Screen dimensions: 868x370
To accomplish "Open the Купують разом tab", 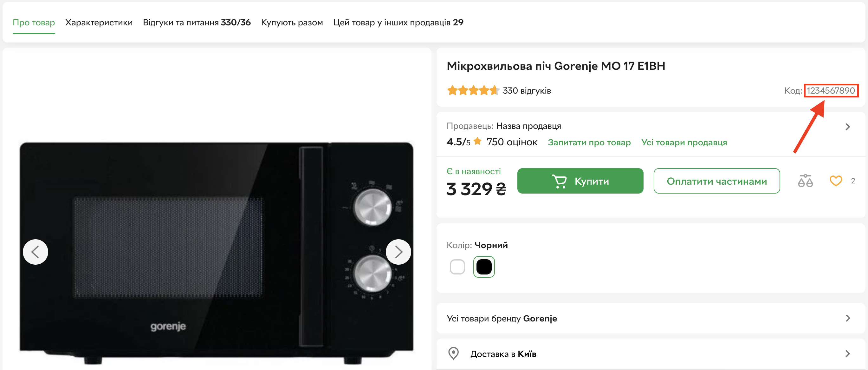I will (x=292, y=23).
